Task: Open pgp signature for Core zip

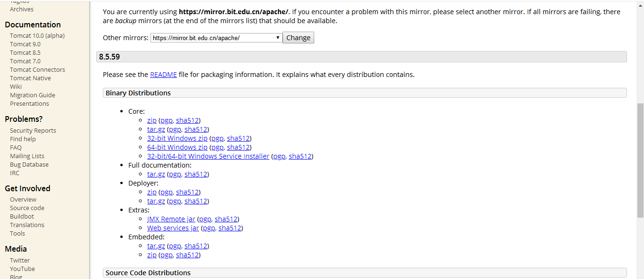Action: coord(166,120)
